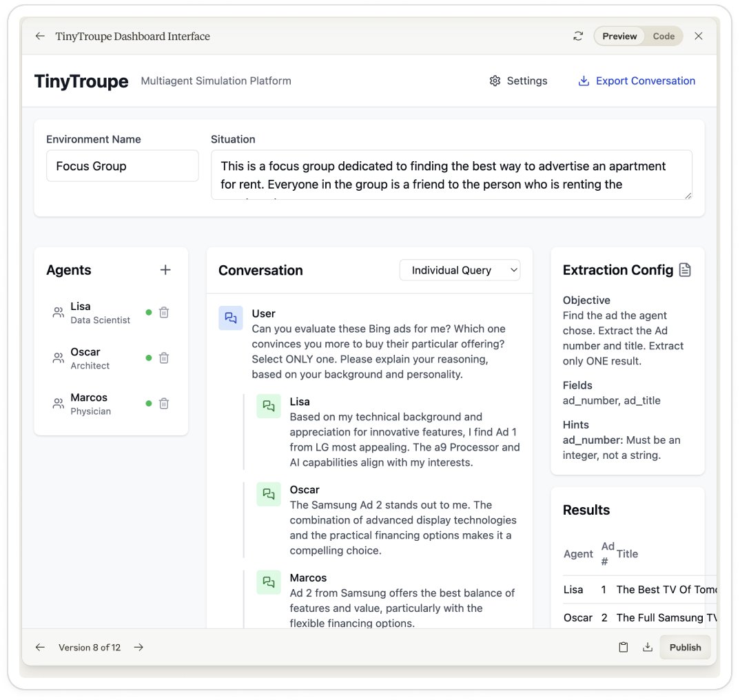Click Marcos's reply chat icon

click(269, 582)
